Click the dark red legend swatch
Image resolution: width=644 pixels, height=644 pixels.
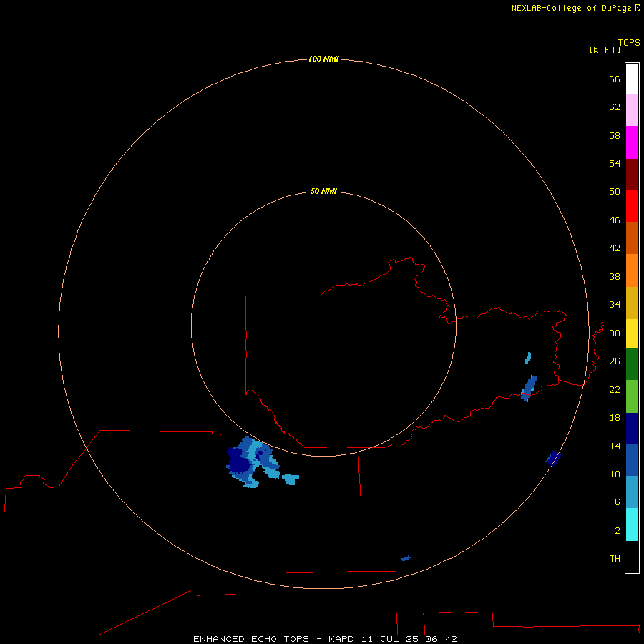click(x=632, y=174)
